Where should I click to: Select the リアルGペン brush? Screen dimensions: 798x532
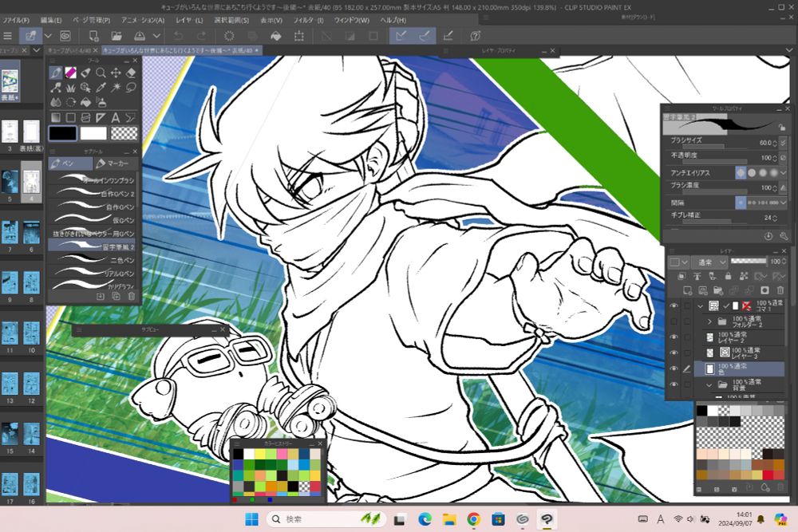92,273
